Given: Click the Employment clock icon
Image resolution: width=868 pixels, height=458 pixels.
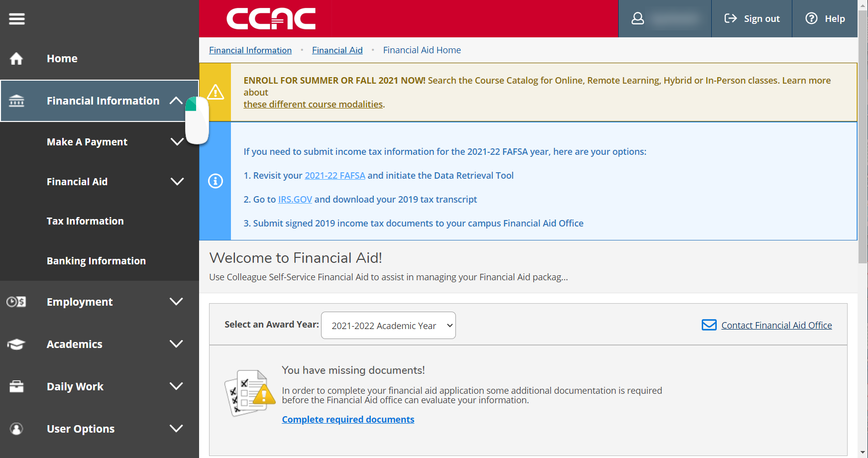Looking at the screenshot, I should [x=16, y=302].
